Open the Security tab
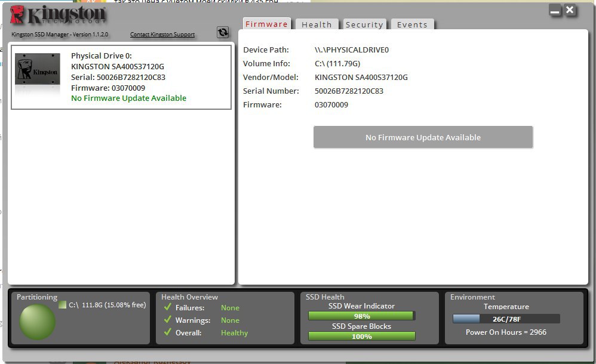Screen dimensions: 596x364 click(x=364, y=24)
